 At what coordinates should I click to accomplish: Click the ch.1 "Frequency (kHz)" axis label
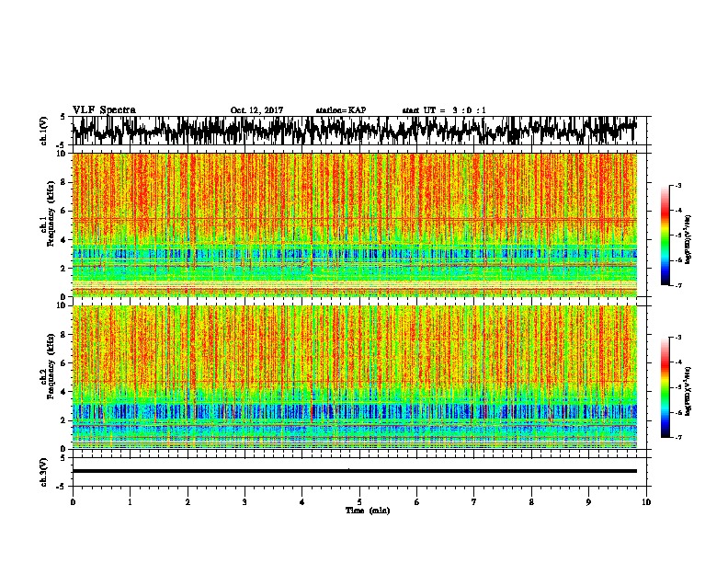point(51,213)
